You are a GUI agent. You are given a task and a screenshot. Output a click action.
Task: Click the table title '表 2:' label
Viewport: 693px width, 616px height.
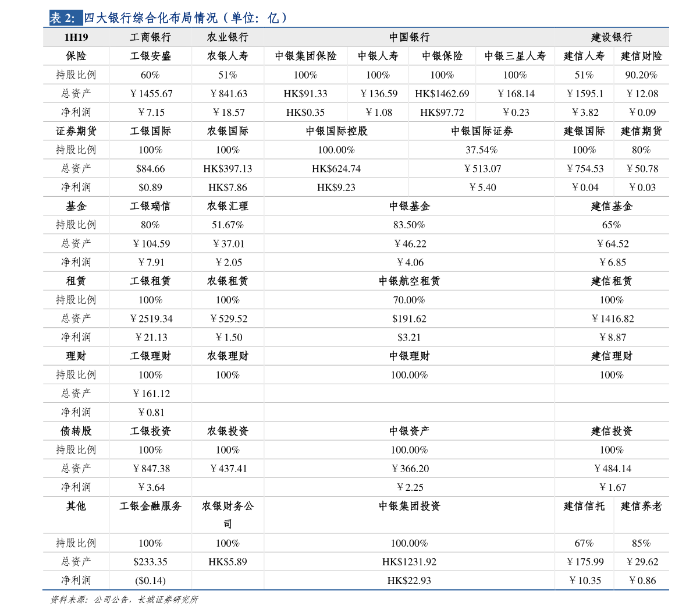click(x=63, y=17)
